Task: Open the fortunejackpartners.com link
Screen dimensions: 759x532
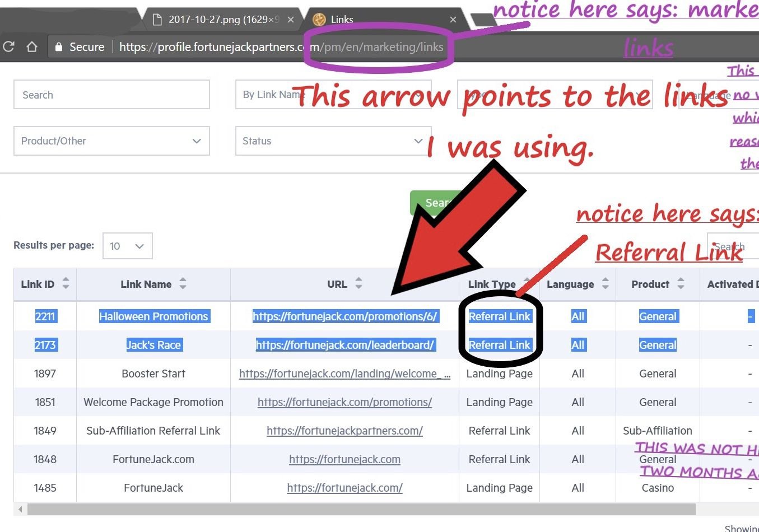Action: click(344, 431)
